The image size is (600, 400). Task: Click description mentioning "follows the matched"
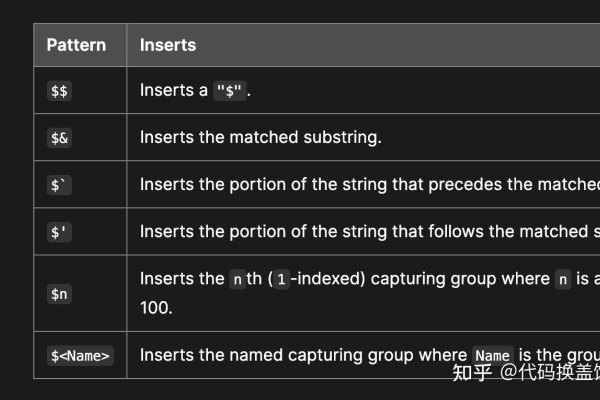(x=369, y=231)
